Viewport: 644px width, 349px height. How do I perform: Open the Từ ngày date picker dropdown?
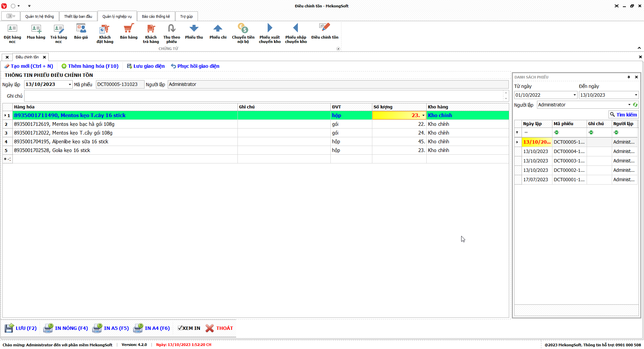574,95
